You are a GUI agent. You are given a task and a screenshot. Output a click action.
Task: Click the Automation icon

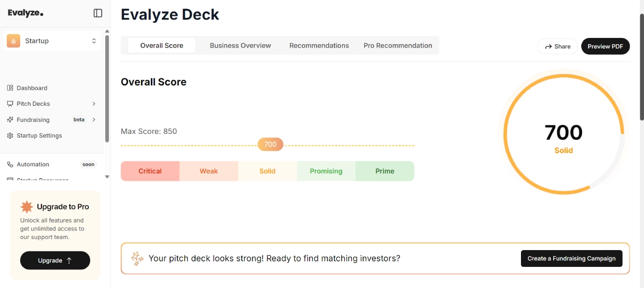[x=10, y=164]
